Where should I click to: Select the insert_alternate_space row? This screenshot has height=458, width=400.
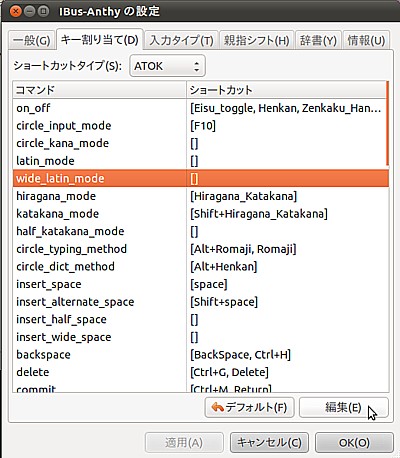[201, 302]
